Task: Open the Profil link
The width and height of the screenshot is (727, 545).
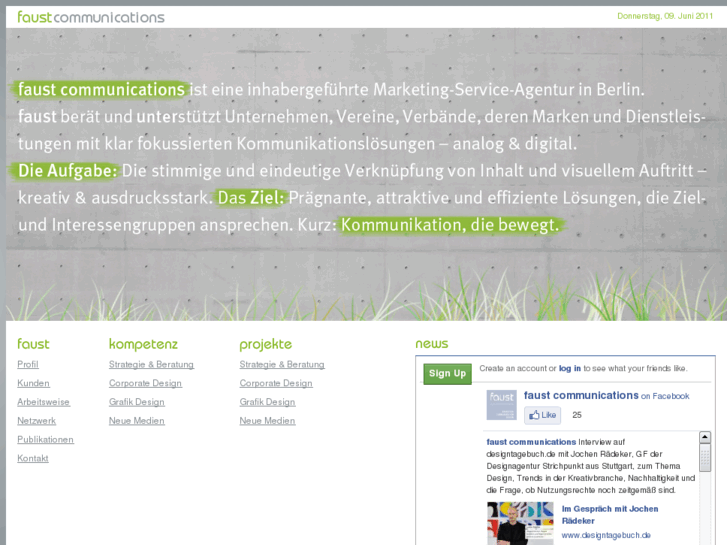Action: (x=28, y=365)
